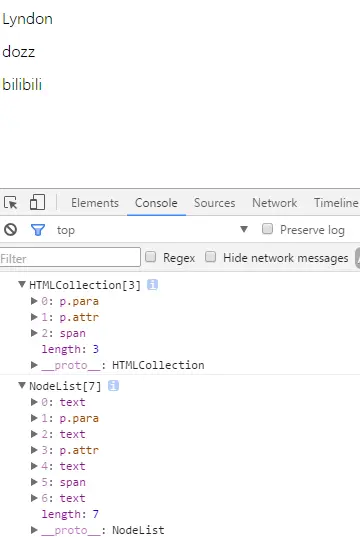Expand NodeList item 6: text
Image resolution: width=360 pixels, height=537 pixels.
coord(34,498)
